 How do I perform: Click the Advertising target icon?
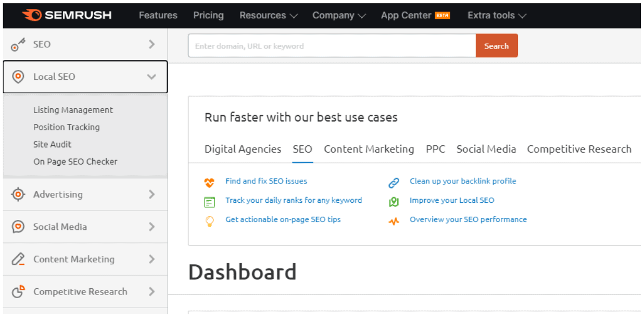18,194
